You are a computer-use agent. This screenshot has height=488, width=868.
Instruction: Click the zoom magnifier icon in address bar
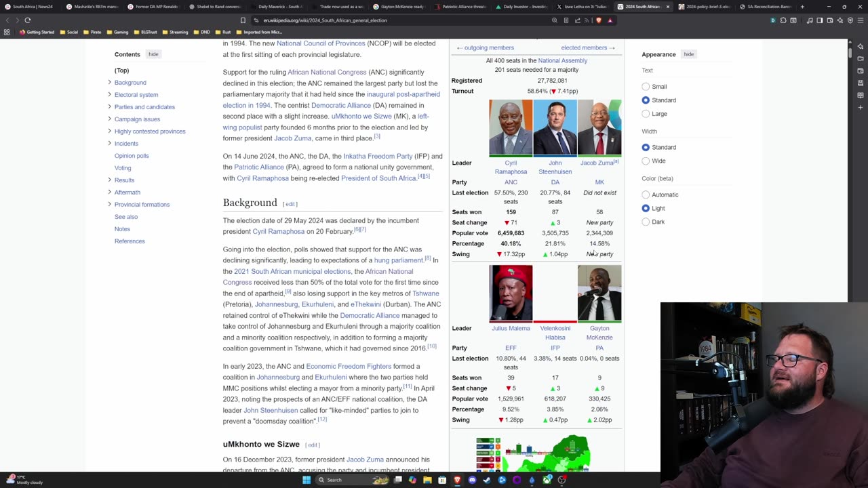pos(555,20)
